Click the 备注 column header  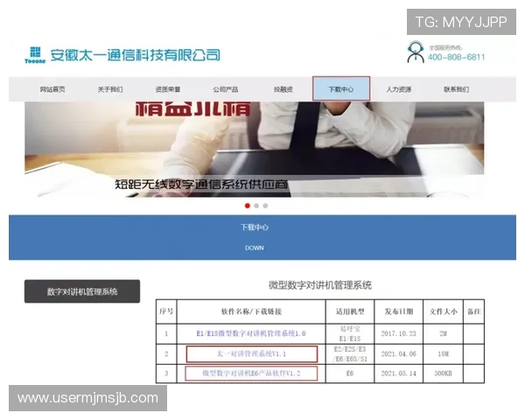(473, 311)
